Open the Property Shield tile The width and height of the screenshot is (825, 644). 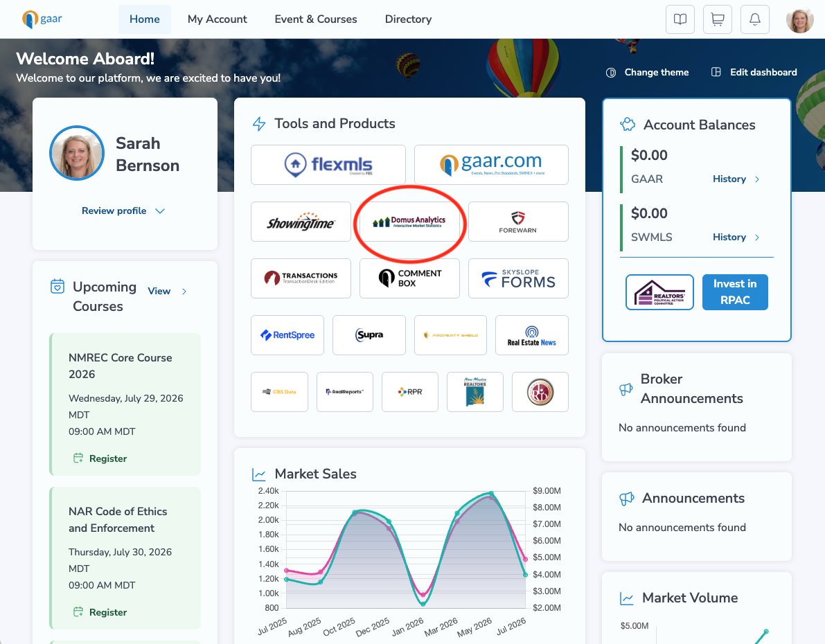(450, 335)
